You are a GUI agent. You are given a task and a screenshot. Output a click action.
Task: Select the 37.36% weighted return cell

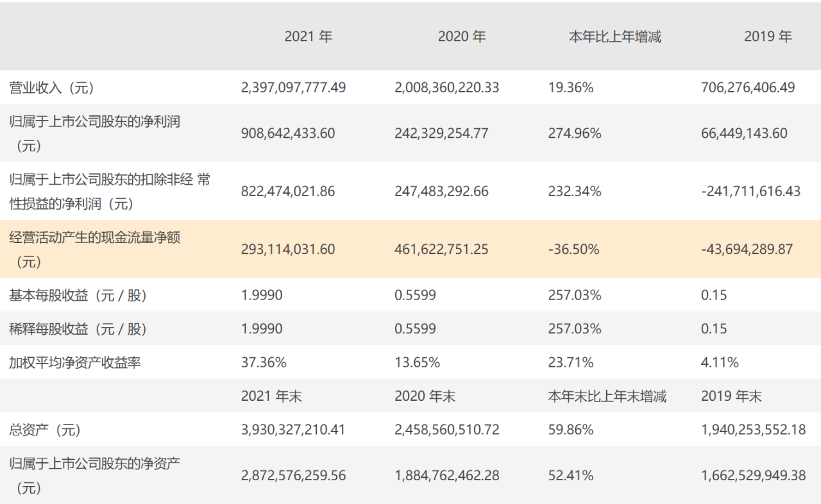(x=264, y=362)
